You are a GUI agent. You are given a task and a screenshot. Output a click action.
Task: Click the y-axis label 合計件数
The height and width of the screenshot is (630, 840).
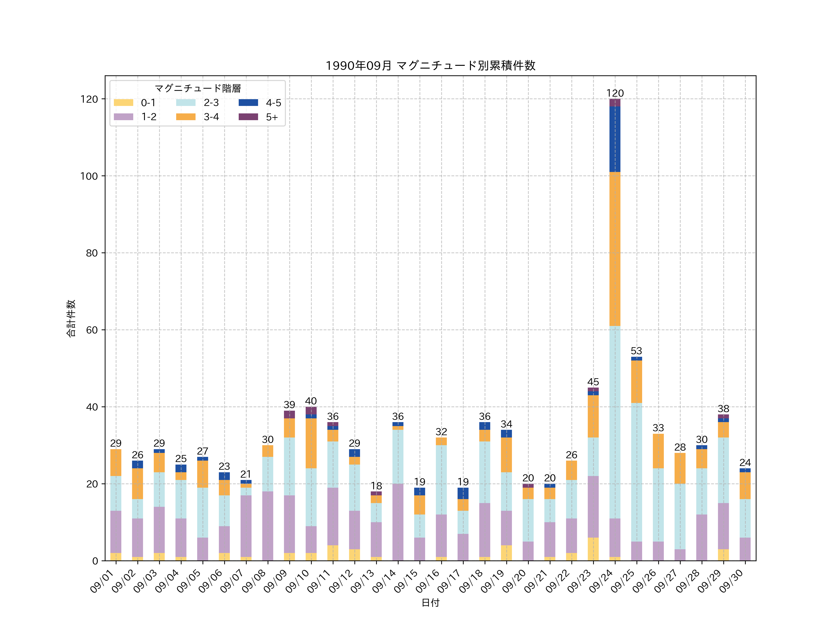click(x=71, y=318)
